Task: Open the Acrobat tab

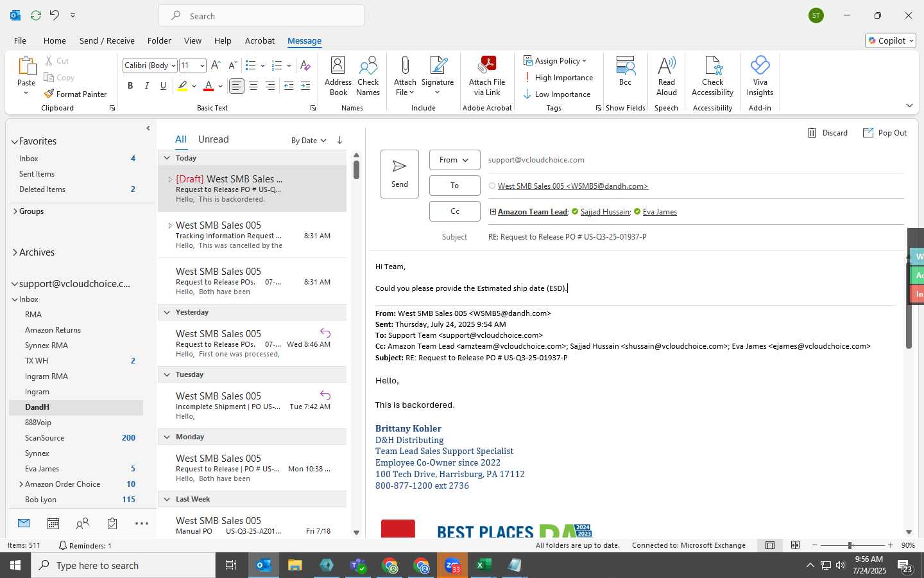Action: point(260,40)
